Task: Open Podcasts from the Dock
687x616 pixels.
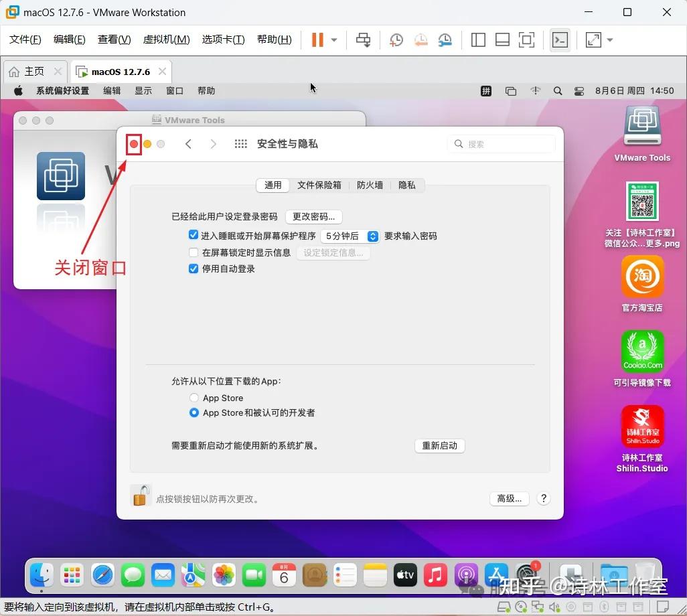Action: click(466, 574)
